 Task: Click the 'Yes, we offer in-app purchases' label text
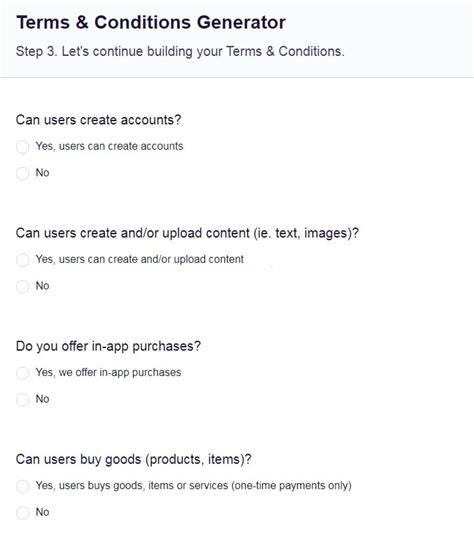[108, 373]
